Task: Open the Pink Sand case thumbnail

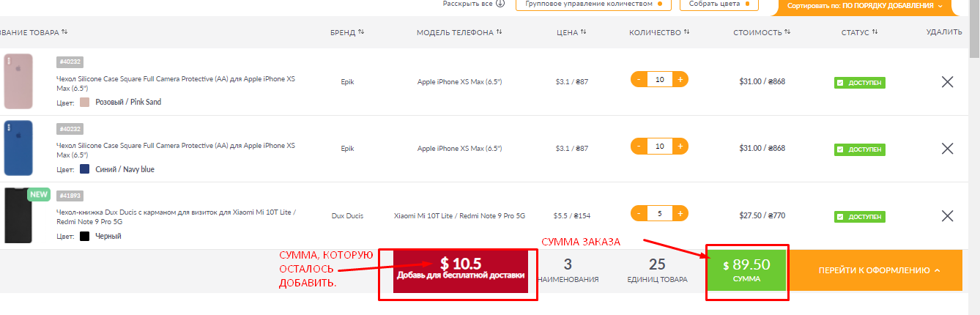Action: pos(18,81)
